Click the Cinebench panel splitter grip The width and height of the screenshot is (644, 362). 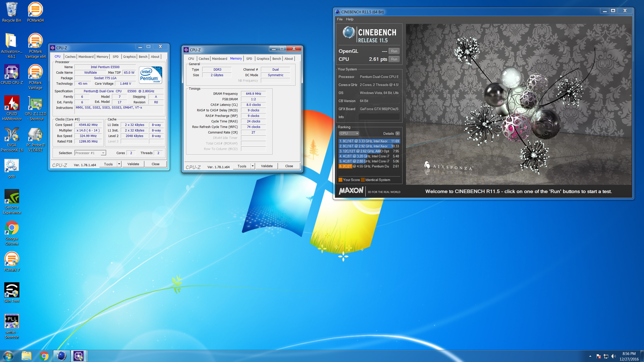click(404, 110)
